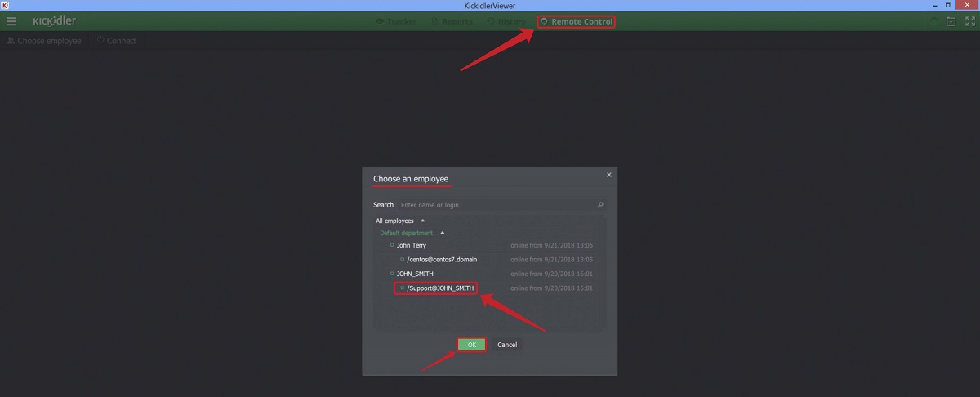Open the hamburger main menu

11,21
